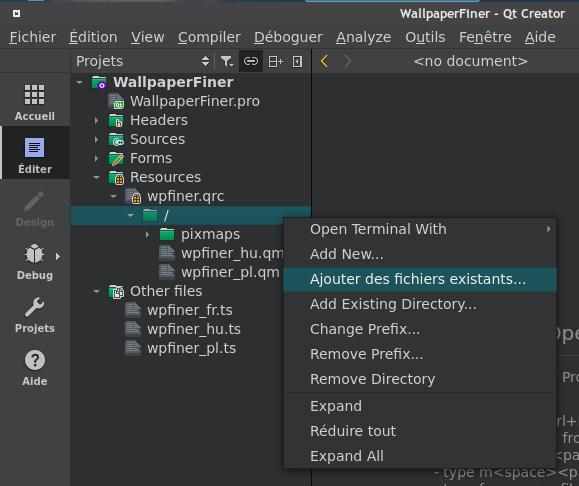
Task: Open the Design mode
Action: tap(34, 209)
